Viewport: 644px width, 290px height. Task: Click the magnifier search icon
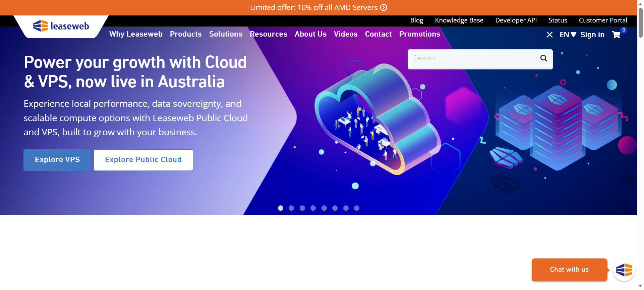pyautogui.click(x=543, y=58)
